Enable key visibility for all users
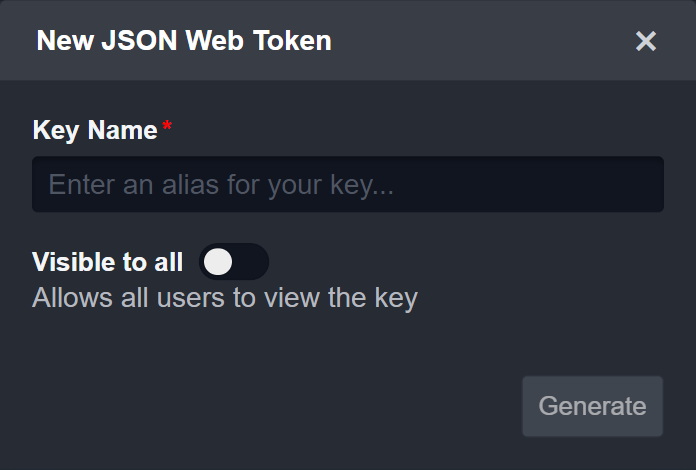The width and height of the screenshot is (696, 470). pyautogui.click(x=233, y=262)
